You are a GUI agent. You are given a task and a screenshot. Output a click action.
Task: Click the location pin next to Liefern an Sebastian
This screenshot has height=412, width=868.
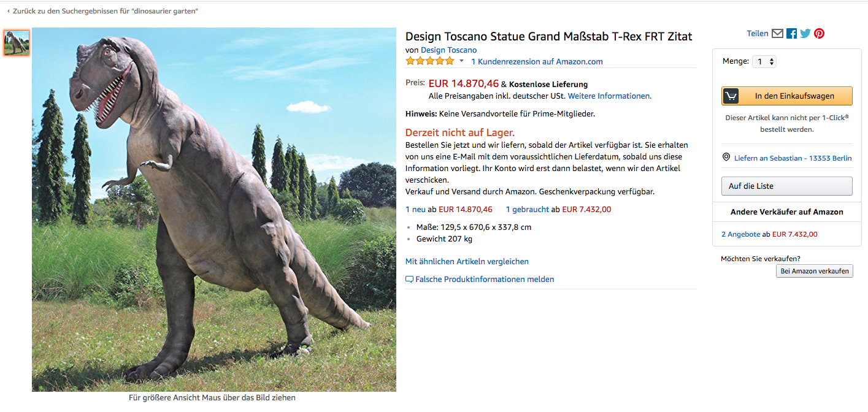click(726, 157)
